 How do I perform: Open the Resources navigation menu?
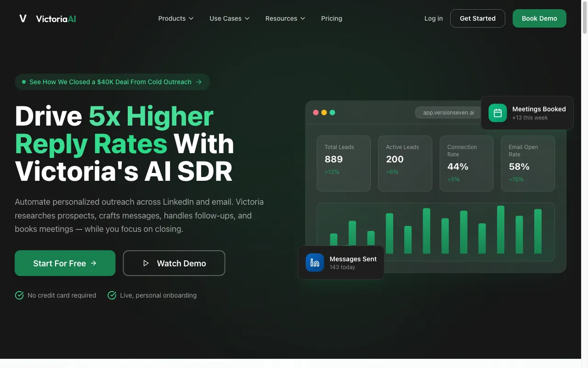[x=285, y=18]
